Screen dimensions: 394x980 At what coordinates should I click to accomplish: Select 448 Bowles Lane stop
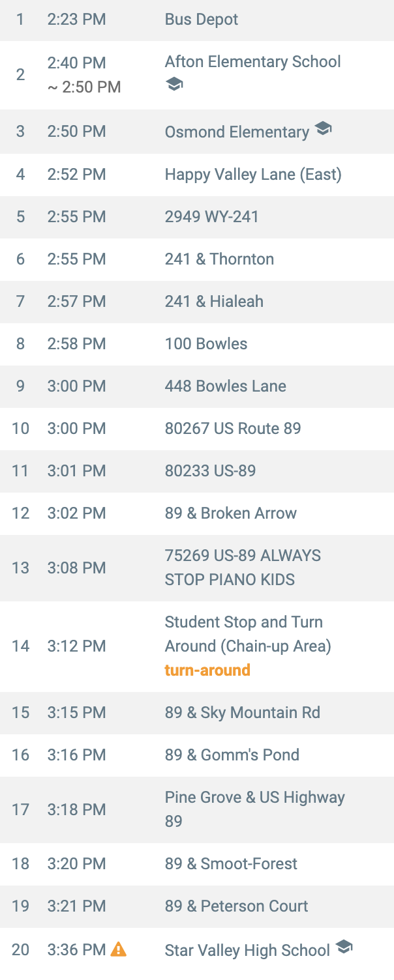pyautogui.click(x=197, y=386)
